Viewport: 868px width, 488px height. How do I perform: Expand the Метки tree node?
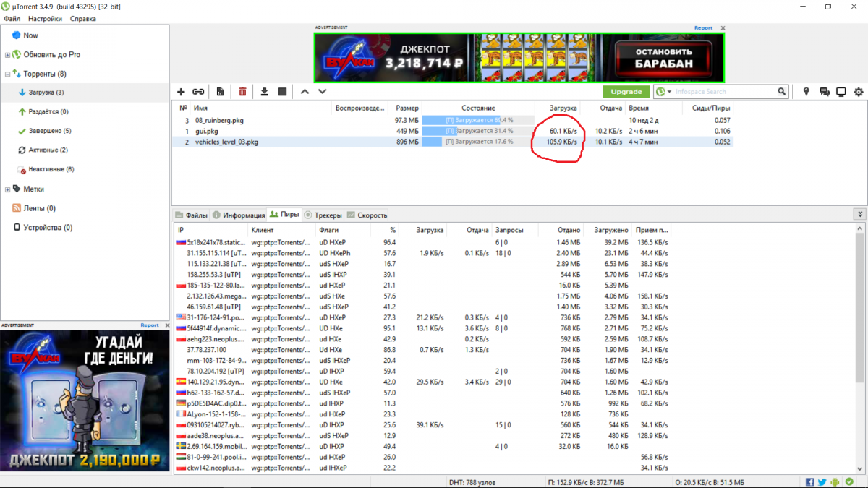[x=7, y=189]
